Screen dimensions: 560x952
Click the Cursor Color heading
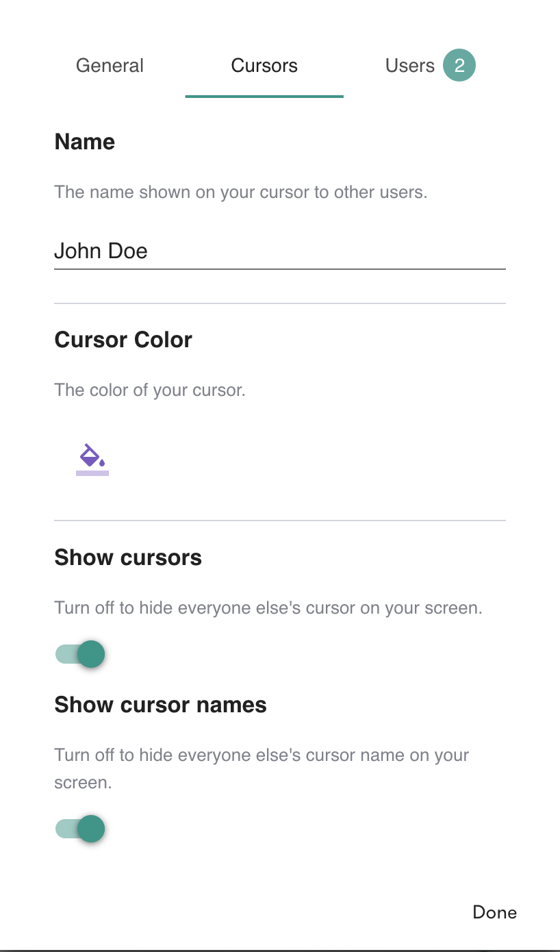click(123, 340)
